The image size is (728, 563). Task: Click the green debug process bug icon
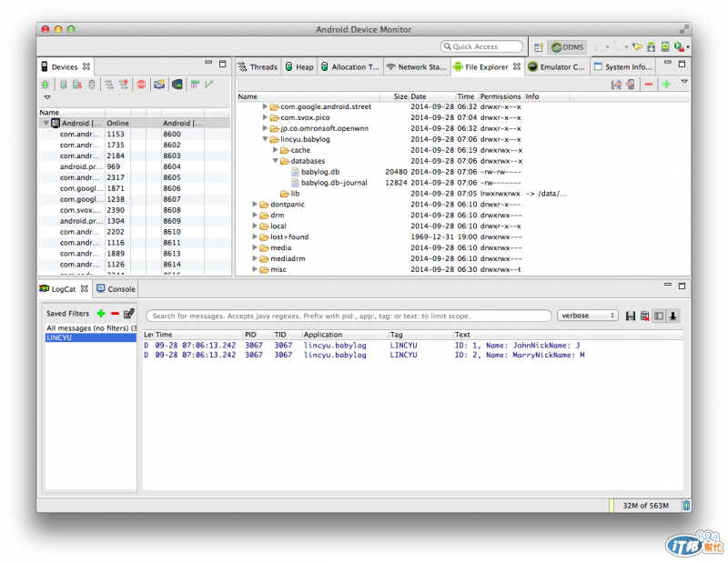[x=45, y=85]
